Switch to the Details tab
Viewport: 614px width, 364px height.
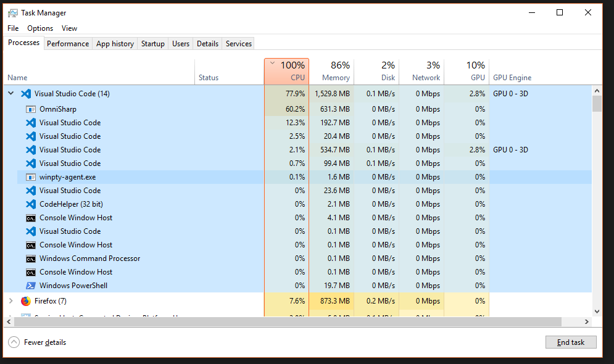point(207,43)
